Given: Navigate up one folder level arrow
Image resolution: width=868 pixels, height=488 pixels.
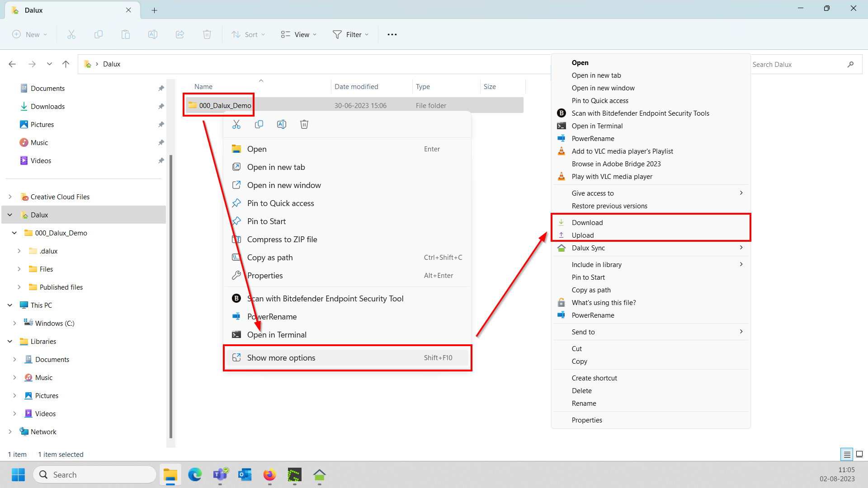Looking at the screenshot, I should click(x=66, y=64).
